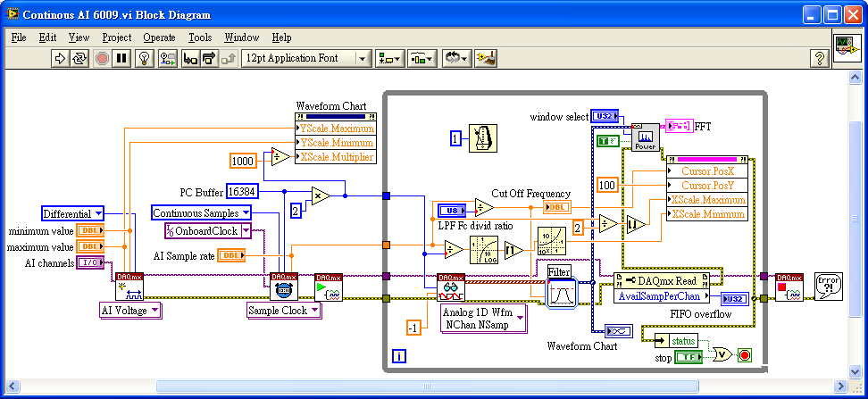Click the stop Boolean terminal
Screen dimensions: 868x399
689,358
